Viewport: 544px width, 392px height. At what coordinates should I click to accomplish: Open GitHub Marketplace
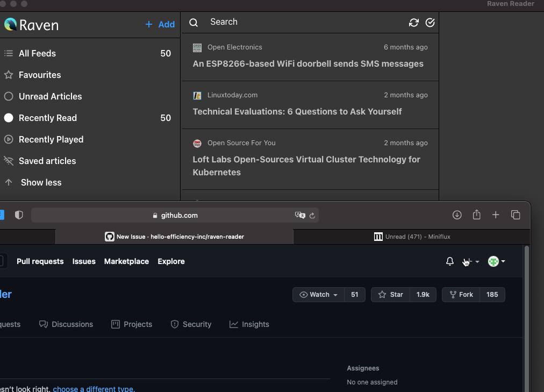pyautogui.click(x=127, y=261)
